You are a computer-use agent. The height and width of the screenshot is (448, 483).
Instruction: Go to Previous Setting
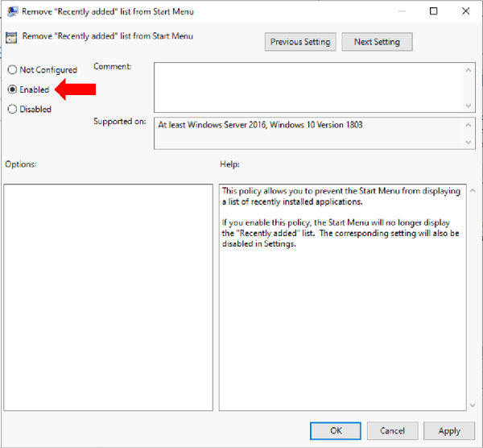point(300,42)
